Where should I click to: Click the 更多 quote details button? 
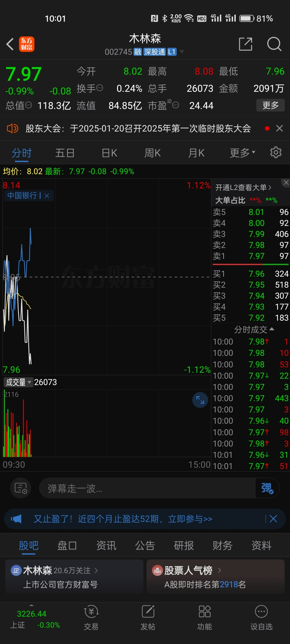coord(270,105)
